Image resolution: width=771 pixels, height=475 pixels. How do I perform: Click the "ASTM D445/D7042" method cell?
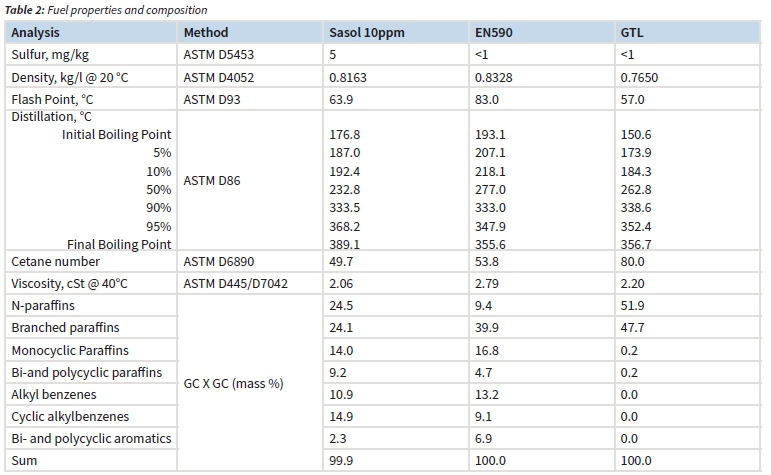(x=236, y=284)
